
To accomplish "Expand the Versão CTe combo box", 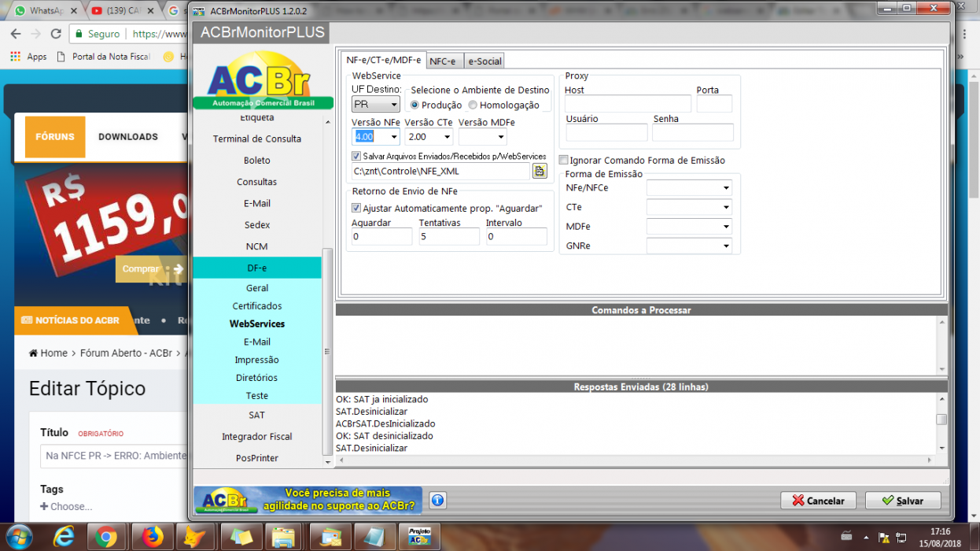I will click(429, 137).
